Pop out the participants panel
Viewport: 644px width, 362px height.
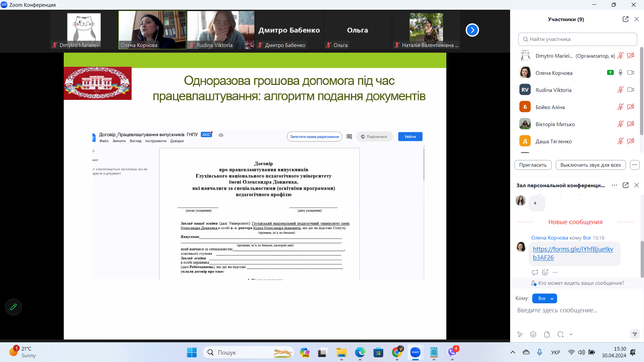[x=626, y=19]
